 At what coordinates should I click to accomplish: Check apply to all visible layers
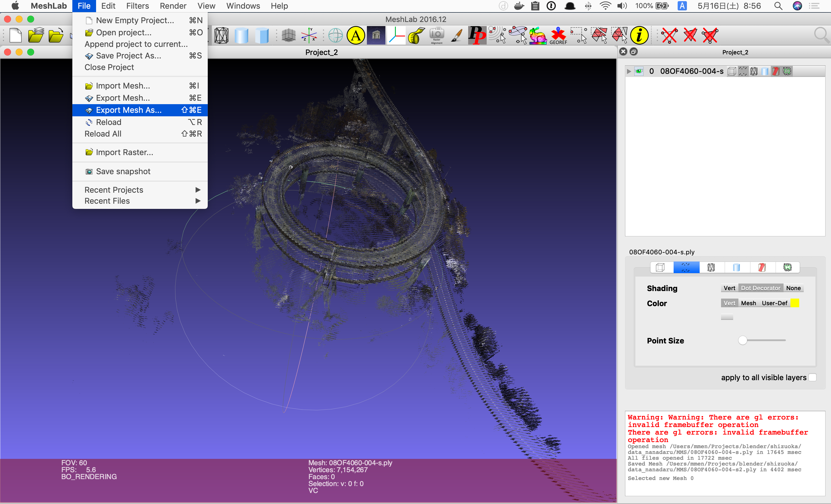(x=813, y=378)
